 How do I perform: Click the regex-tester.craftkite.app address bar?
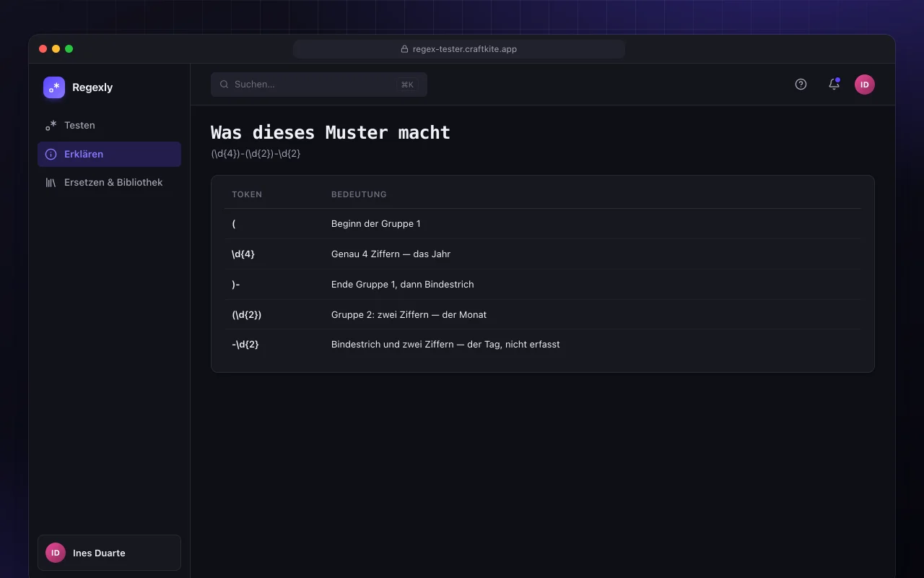click(x=459, y=49)
